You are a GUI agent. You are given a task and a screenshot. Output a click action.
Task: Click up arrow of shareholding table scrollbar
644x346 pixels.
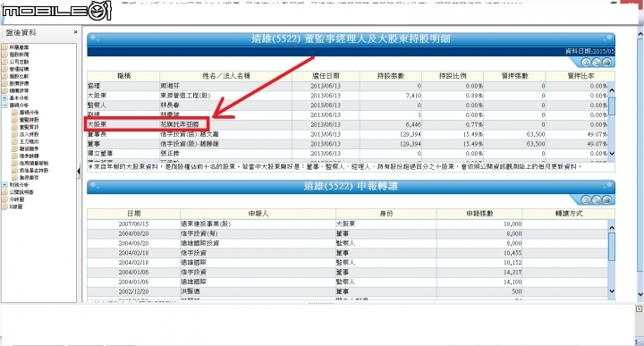612,90
